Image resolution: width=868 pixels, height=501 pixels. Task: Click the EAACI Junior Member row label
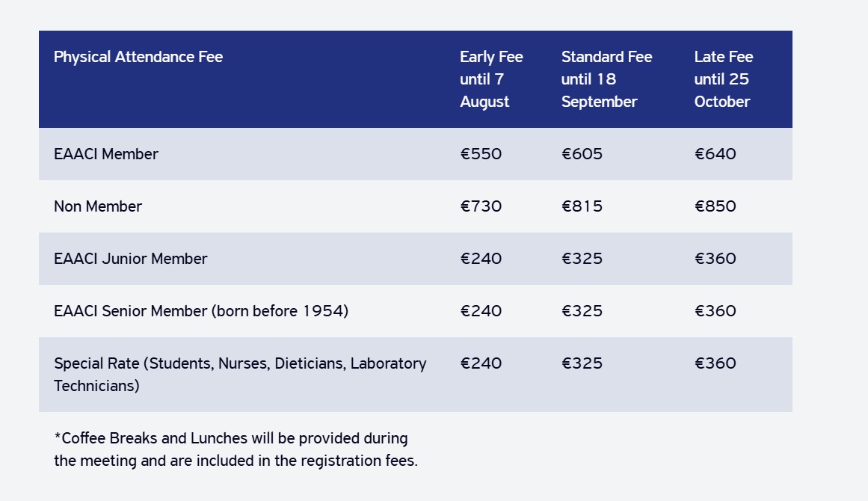pyautogui.click(x=131, y=259)
